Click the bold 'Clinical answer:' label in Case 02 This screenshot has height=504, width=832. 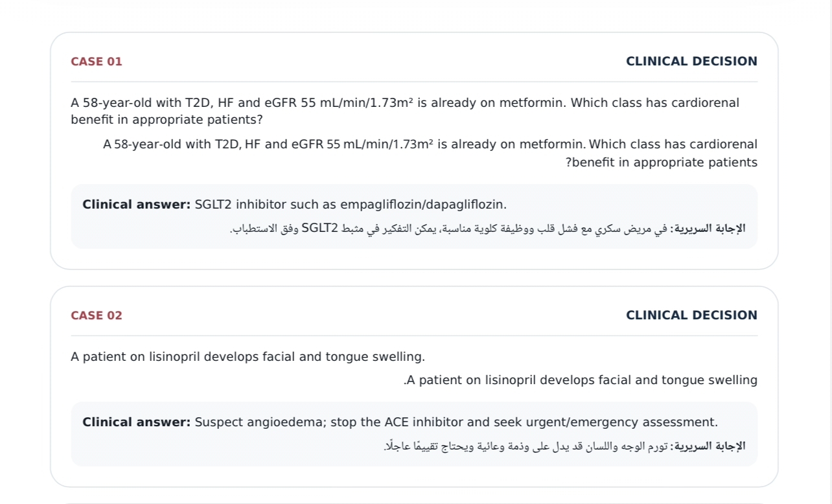click(137, 422)
